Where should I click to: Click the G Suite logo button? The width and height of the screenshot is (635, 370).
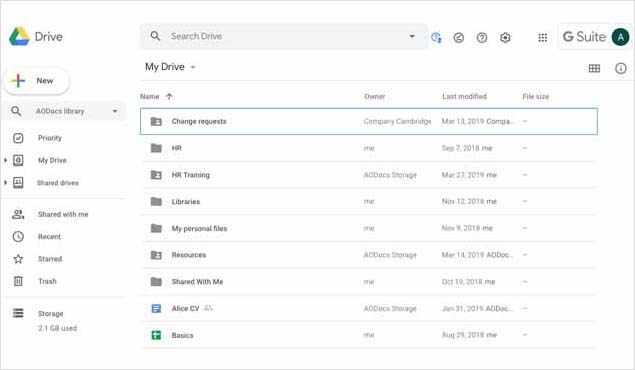tap(584, 37)
